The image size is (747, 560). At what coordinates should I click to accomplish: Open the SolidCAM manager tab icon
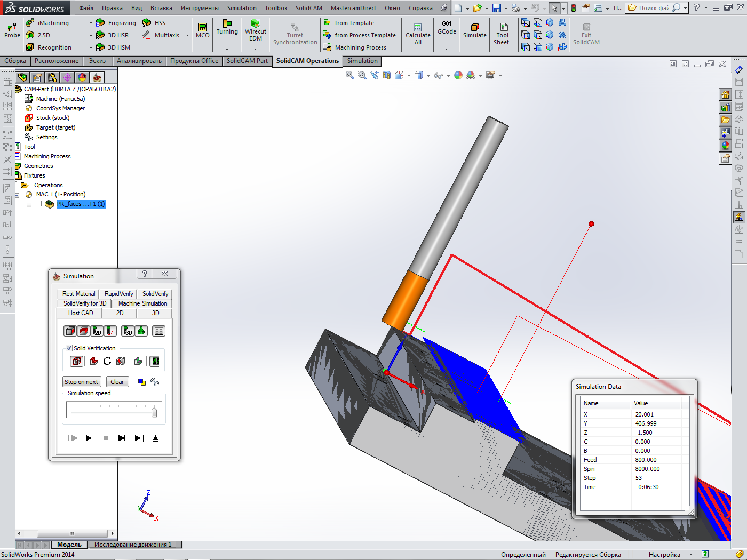97,77
